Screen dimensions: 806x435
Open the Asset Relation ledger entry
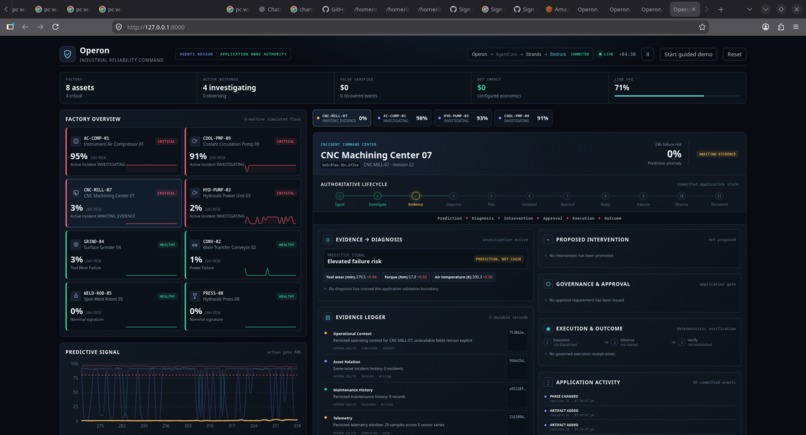click(425, 369)
